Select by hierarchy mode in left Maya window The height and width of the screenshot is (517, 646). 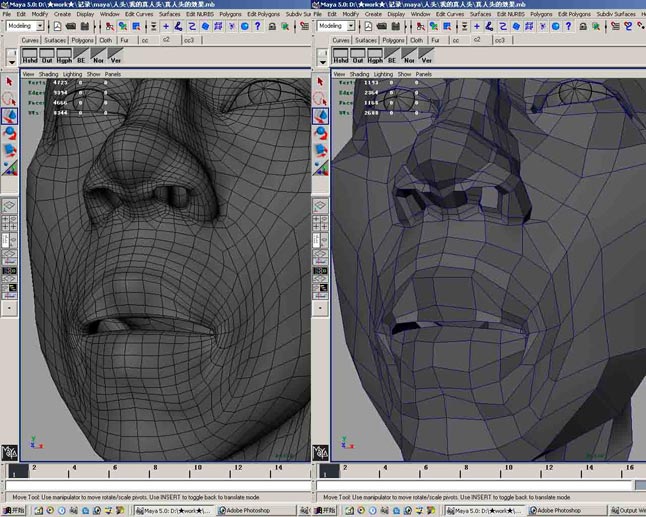coord(110,26)
